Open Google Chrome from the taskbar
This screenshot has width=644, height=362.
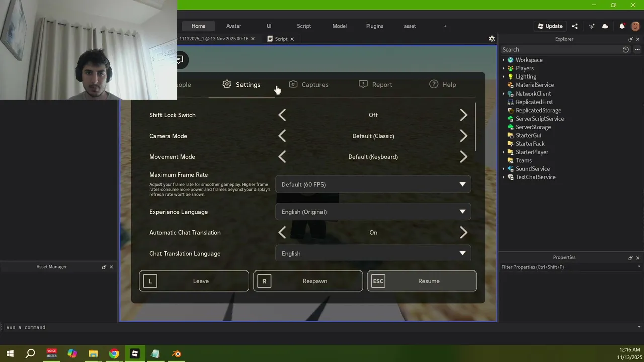pyautogui.click(x=114, y=354)
